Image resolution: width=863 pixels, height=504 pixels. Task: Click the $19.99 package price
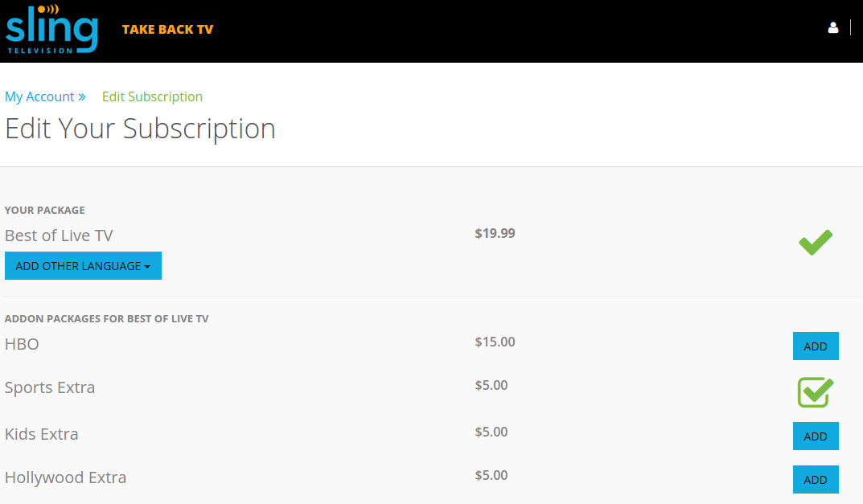click(495, 233)
